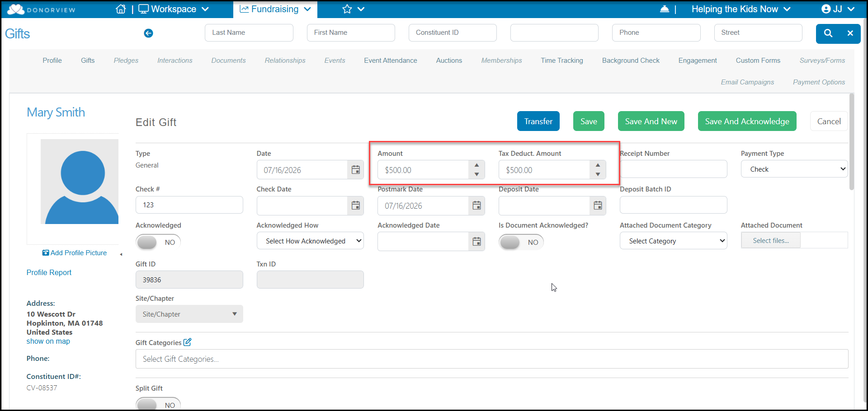Image resolution: width=868 pixels, height=411 pixels.
Task: Click the small collapse arrow beside Add Profile Picture
Action: tap(121, 254)
